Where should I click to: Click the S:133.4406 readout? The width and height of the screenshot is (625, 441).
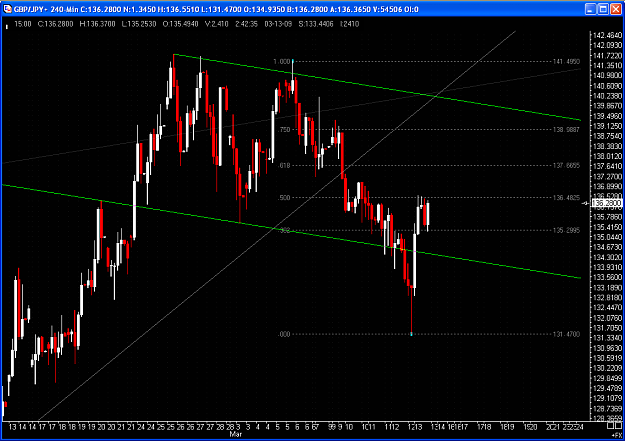pos(316,24)
